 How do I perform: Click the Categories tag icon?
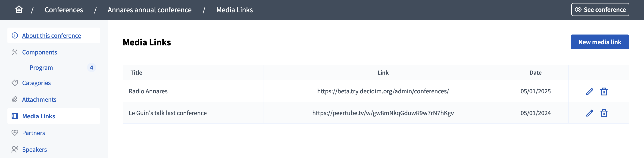[15, 83]
